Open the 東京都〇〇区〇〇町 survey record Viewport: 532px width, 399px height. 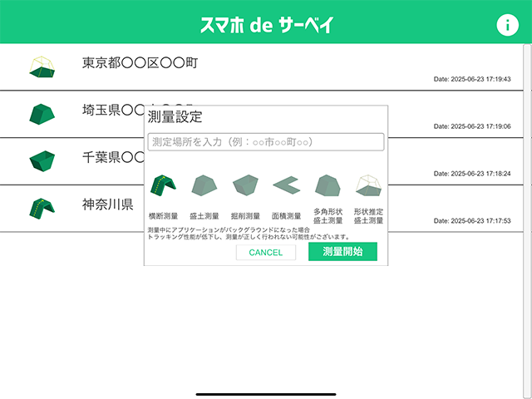[140, 63]
